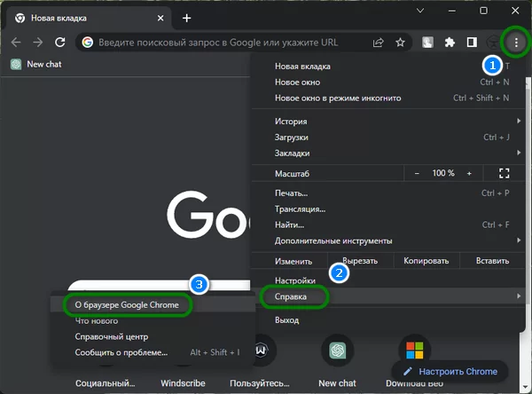Image resolution: width=532 pixels, height=394 pixels.
Task: Decrease zoom with the minus button
Action: tap(418, 173)
